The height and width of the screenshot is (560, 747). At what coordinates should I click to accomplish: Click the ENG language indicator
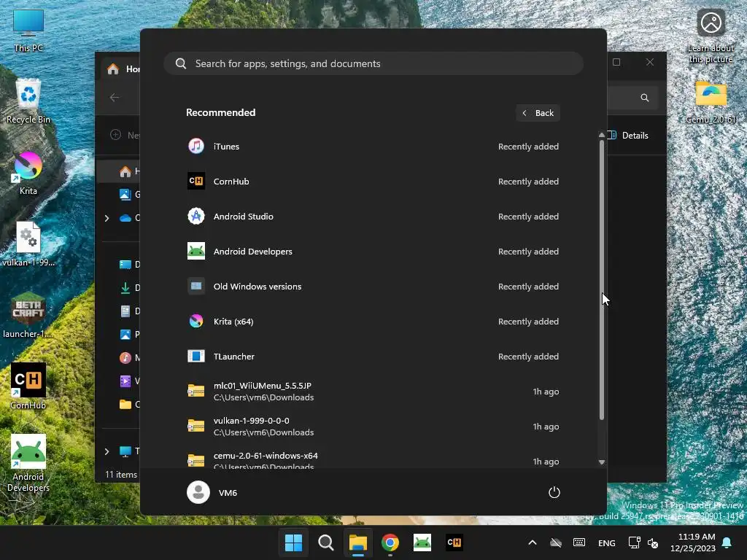[606, 542]
